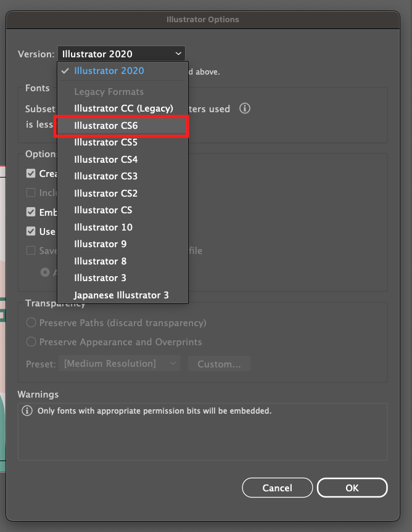
Task: Select Japanese Illustrator 3 option
Action: coord(123,295)
